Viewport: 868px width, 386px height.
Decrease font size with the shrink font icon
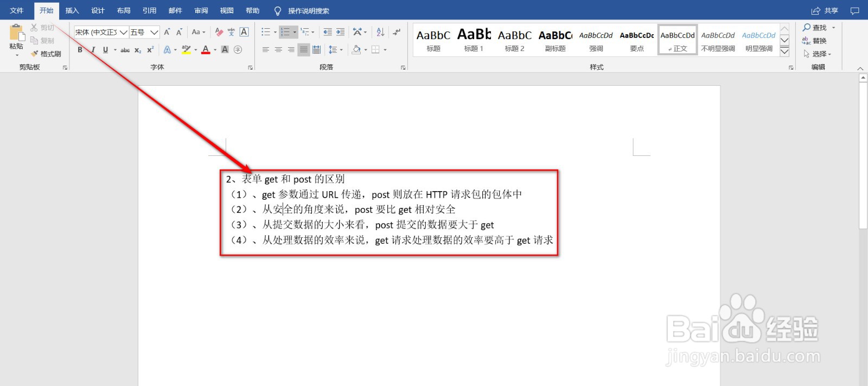pos(179,32)
